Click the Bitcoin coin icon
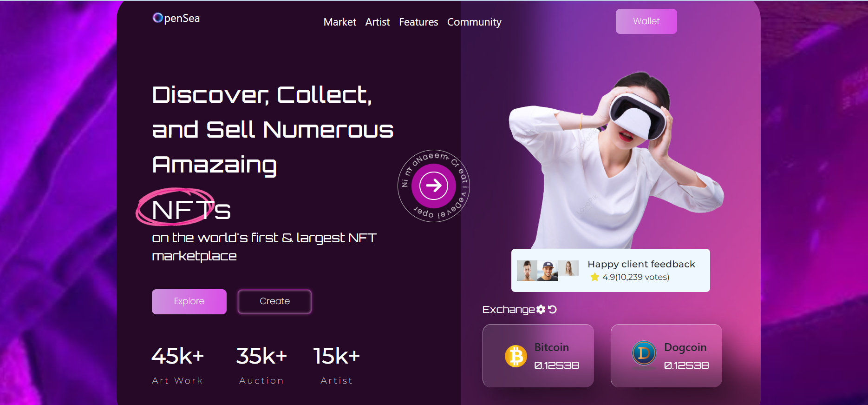The width and height of the screenshot is (868, 405). (516, 356)
